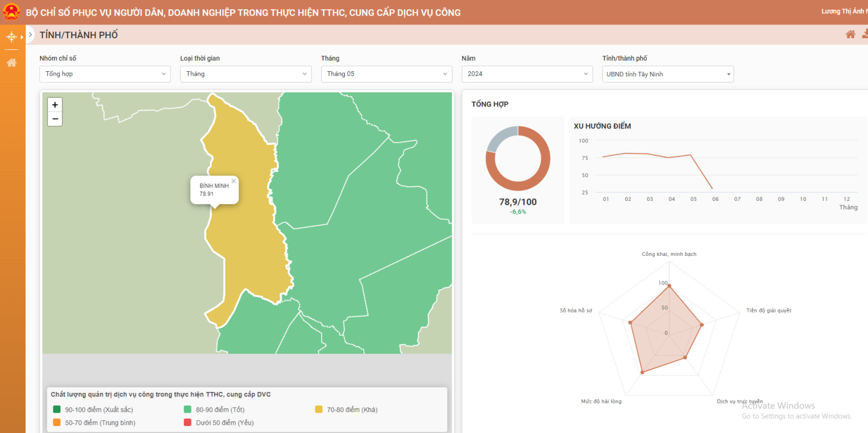The width and height of the screenshot is (868, 433).
Task: Click the map legend title text
Action: click(161, 394)
